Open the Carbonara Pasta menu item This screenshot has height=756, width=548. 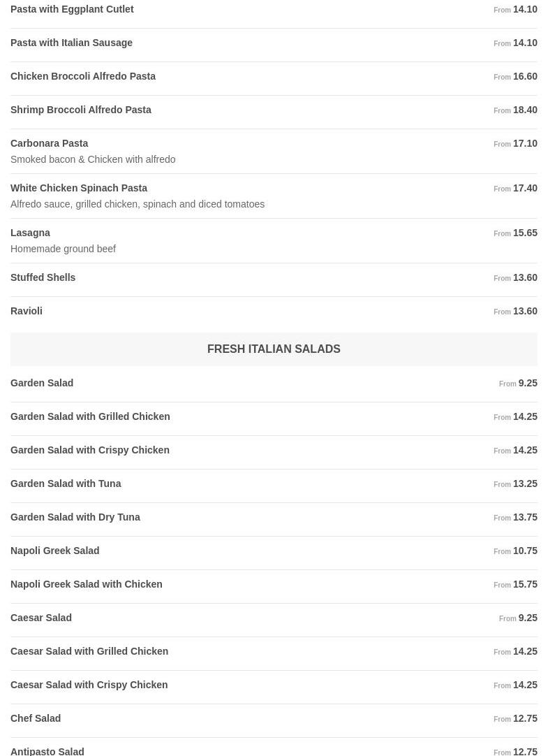coord(50,144)
